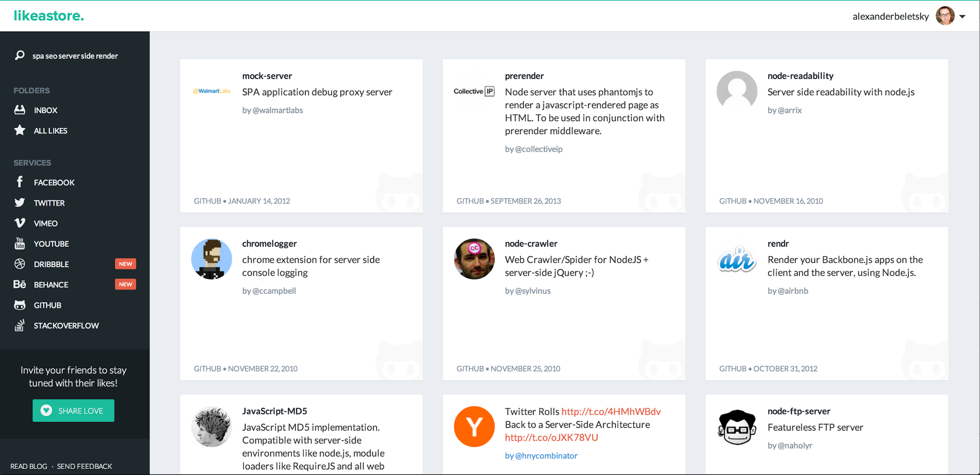
Task: Click the search magnifier icon in the sidebar
Action: tap(19, 55)
